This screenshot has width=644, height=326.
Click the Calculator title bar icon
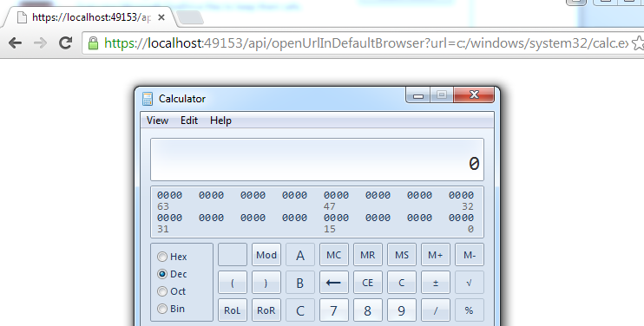[x=148, y=99]
